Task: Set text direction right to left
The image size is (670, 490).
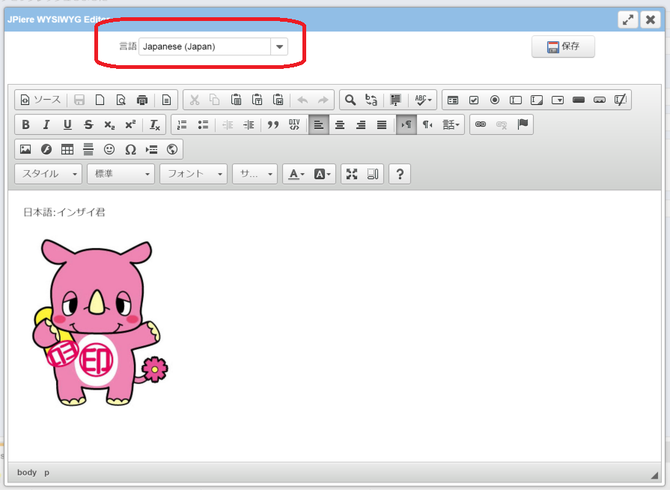Action: (x=427, y=125)
